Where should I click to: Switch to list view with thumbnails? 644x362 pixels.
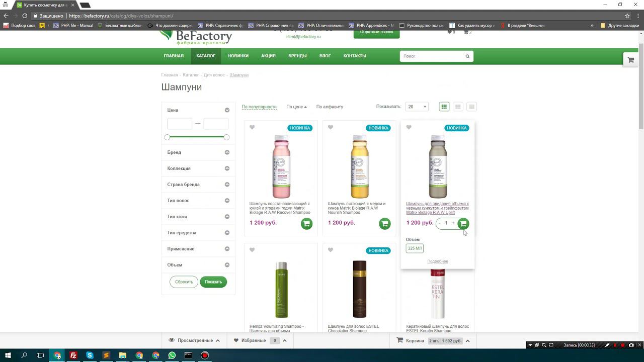click(x=458, y=107)
